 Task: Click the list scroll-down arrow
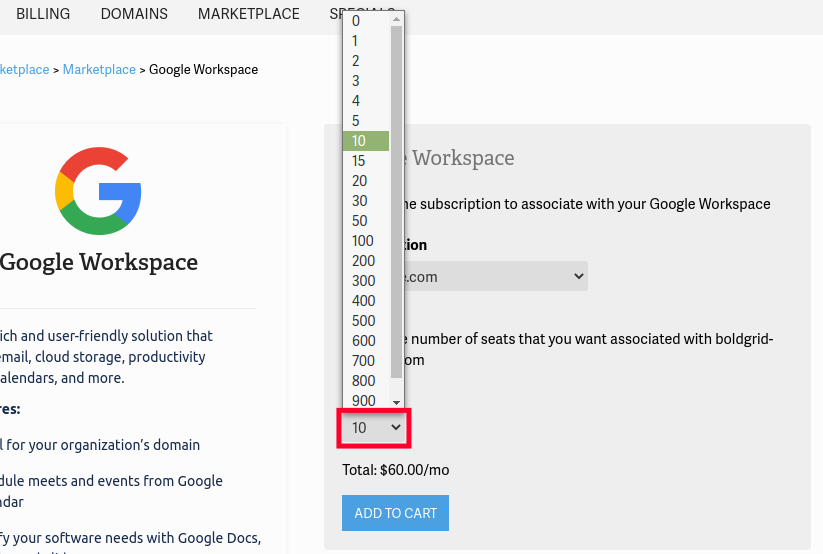point(396,401)
